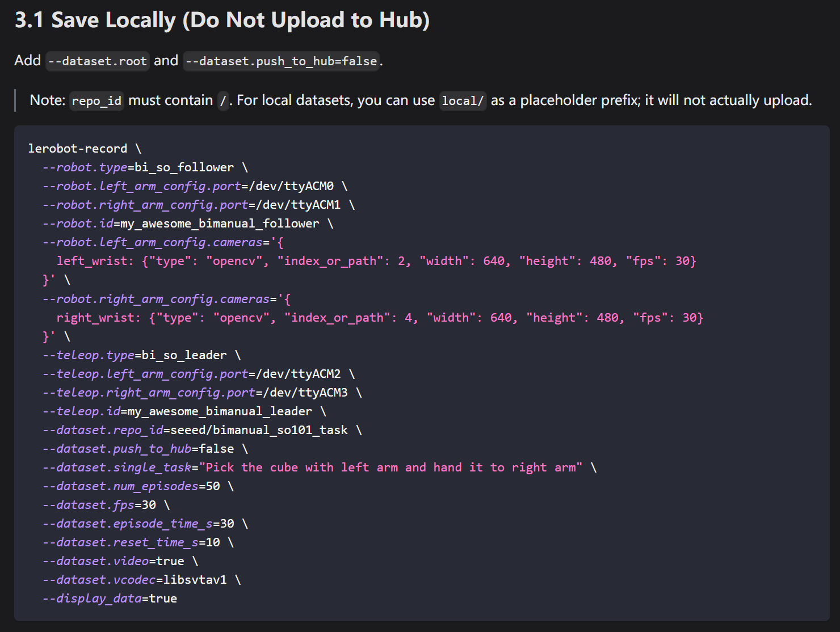Click the "--robot.type=bi_so_follower" line

[145, 167]
